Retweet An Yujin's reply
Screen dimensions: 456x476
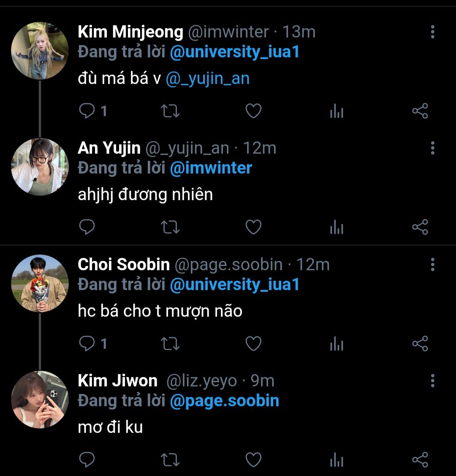click(x=171, y=228)
